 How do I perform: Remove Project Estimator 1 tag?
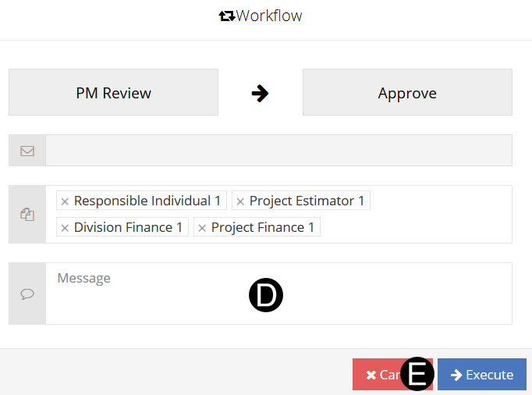[x=240, y=201]
